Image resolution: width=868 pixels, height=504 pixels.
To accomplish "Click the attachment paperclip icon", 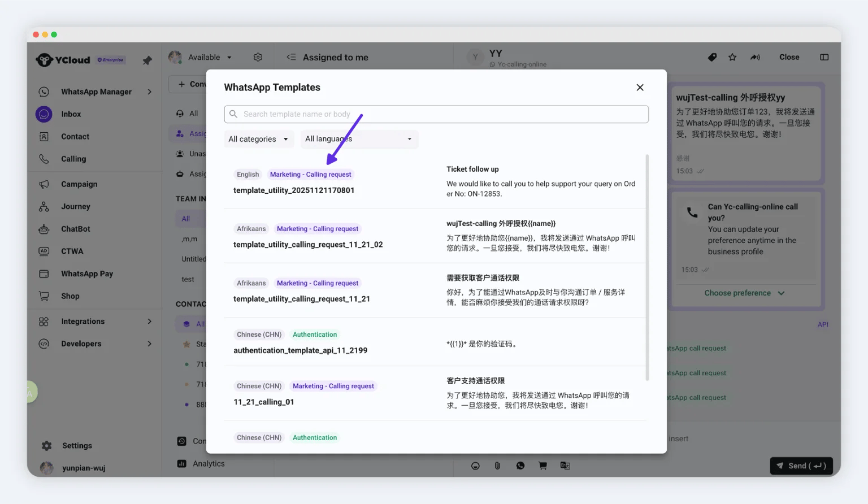I will [497, 466].
